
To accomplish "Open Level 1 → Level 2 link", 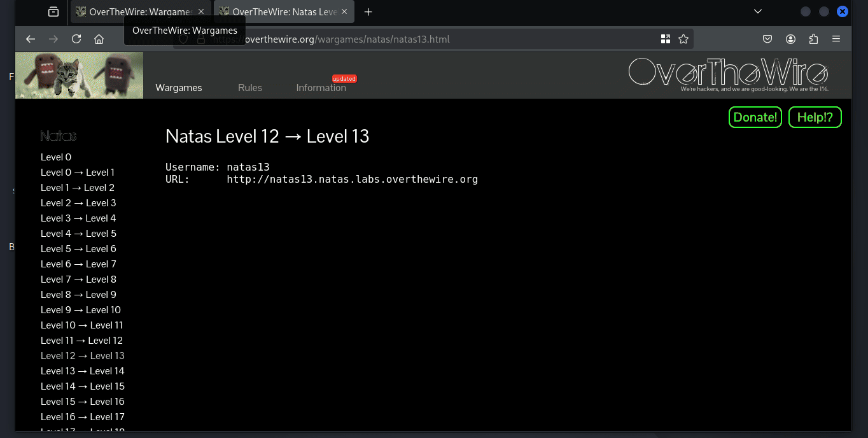I will pyautogui.click(x=78, y=188).
